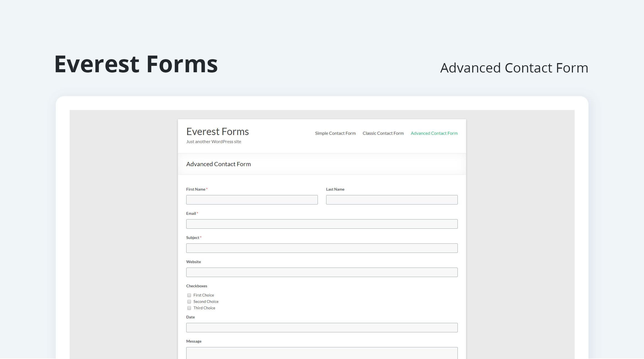The height and width of the screenshot is (359, 644).
Task: Click the First Name input field
Action: coord(252,200)
